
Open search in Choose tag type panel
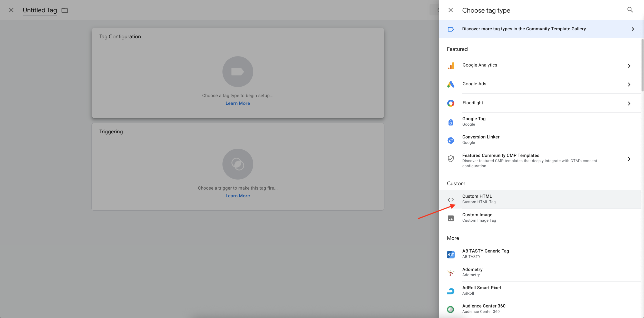(x=630, y=10)
